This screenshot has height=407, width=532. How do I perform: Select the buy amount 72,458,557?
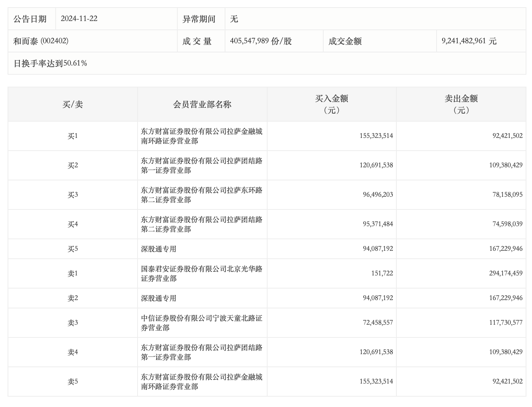coord(378,323)
